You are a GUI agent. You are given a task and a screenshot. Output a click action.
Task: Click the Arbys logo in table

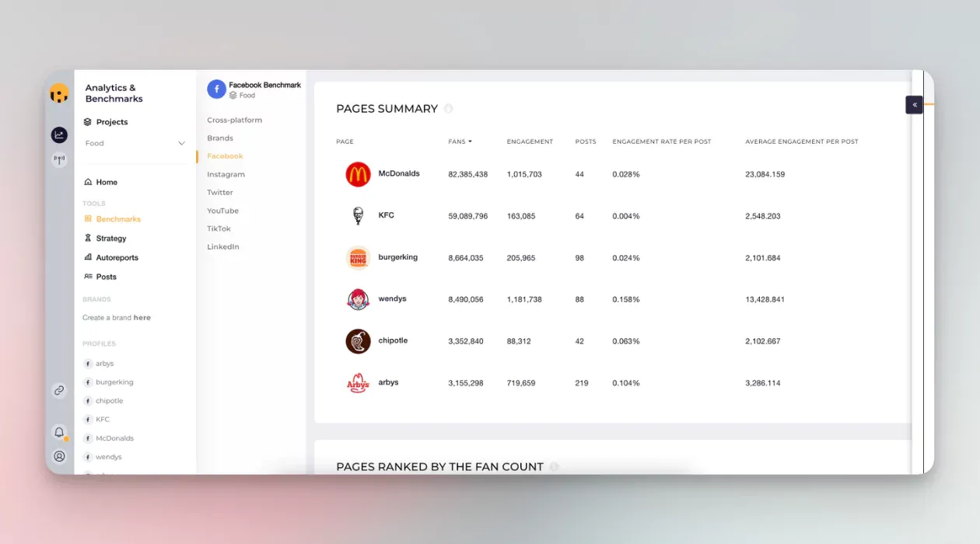(x=358, y=383)
